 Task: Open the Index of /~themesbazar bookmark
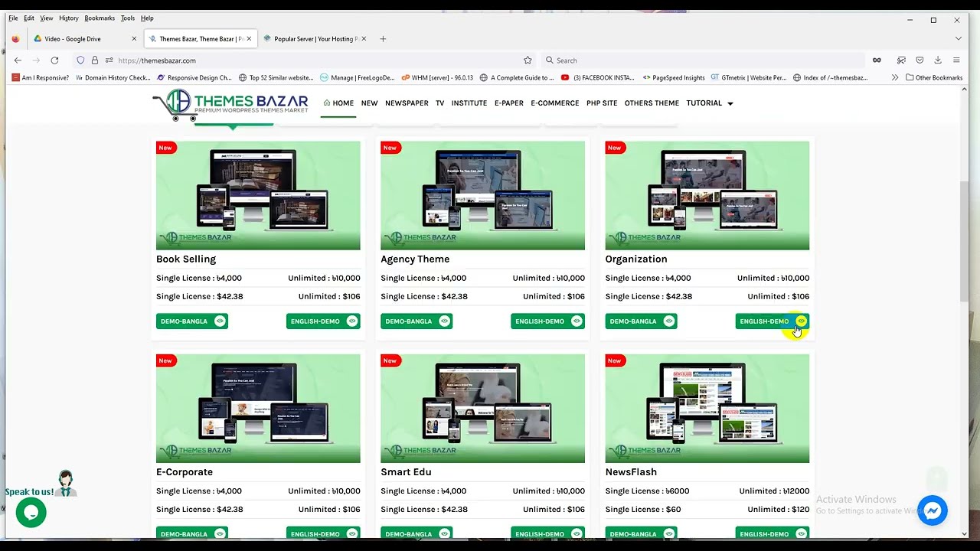click(x=830, y=77)
